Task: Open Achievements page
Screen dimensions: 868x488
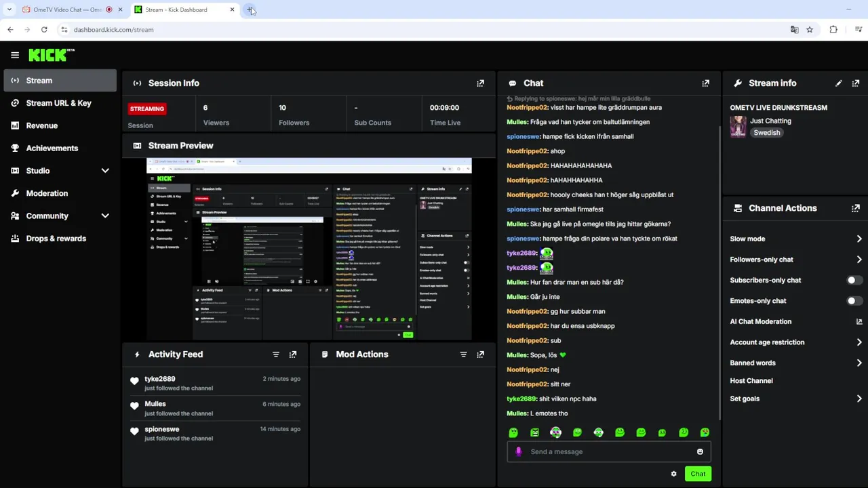Action: pos(60,148)
